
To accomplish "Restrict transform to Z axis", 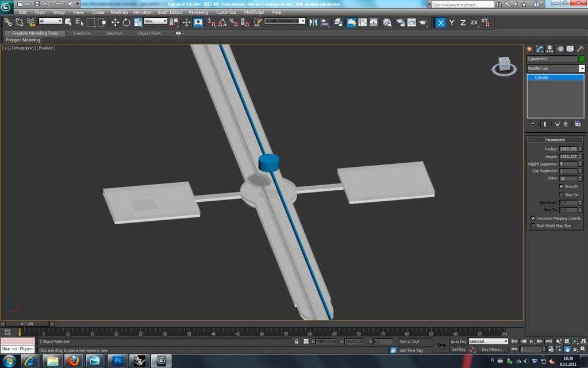I will (463, 22).
